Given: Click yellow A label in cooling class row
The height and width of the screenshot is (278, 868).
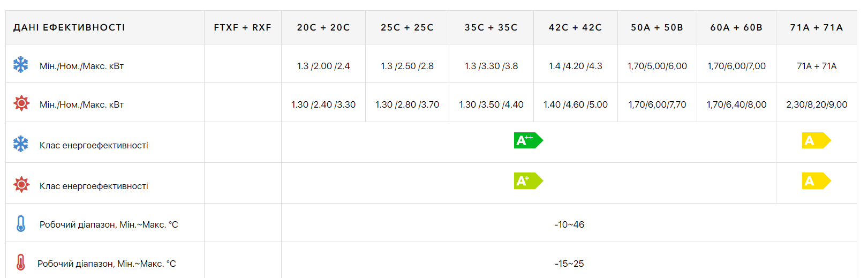Looking at the screenshot, I should tap(817, 140).
